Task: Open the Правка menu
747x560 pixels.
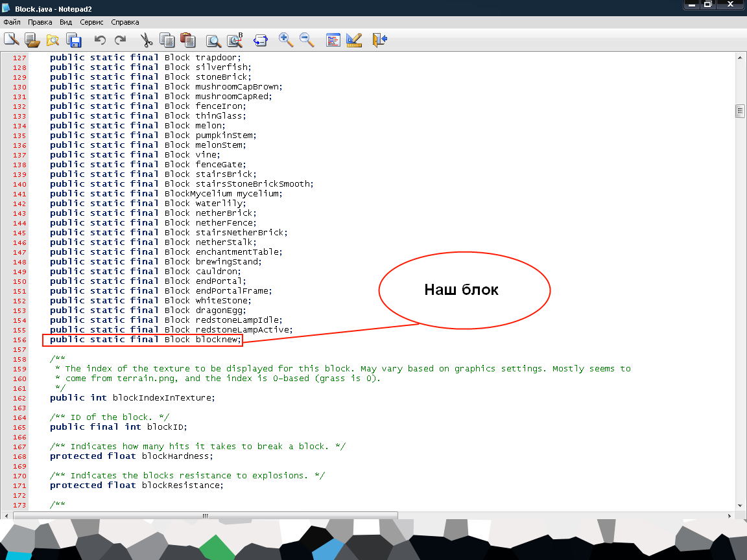Action: (x=40, y=22)
